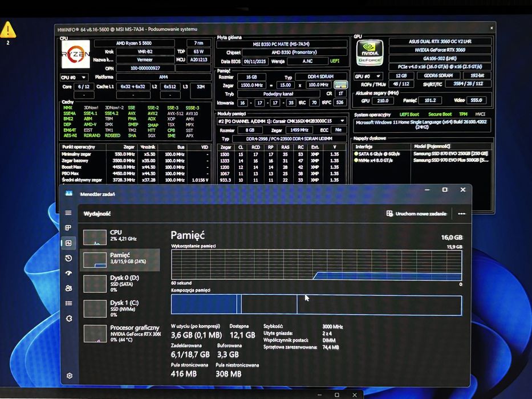Image resolution: width=532 pixels, height=399 pixels.
Task: Minimize the Menedżer zadań window
Action: (x=427, y=190)
